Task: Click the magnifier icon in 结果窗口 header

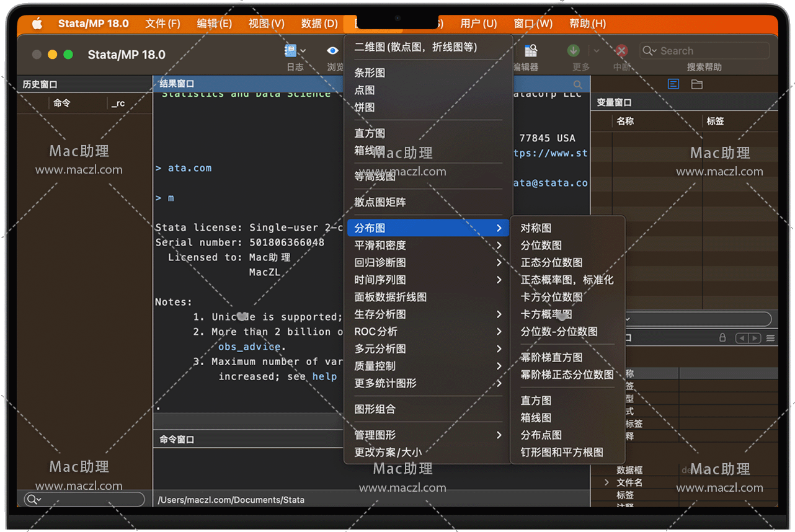Action: click(x=578, y=84)
